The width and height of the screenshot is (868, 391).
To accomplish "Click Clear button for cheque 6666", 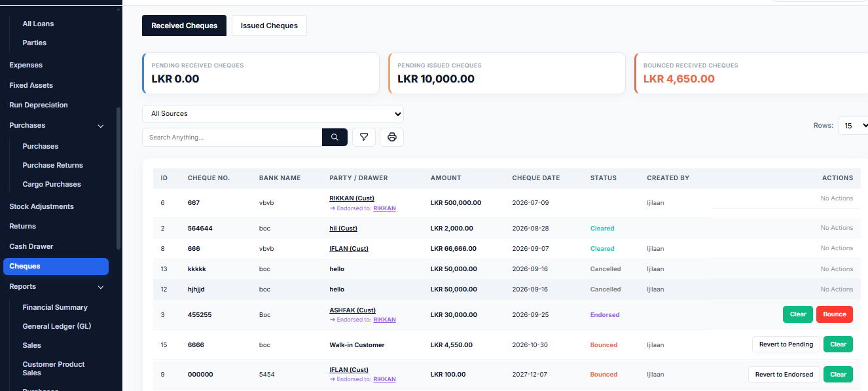I will pyautogui.click(x=839, y=344).
